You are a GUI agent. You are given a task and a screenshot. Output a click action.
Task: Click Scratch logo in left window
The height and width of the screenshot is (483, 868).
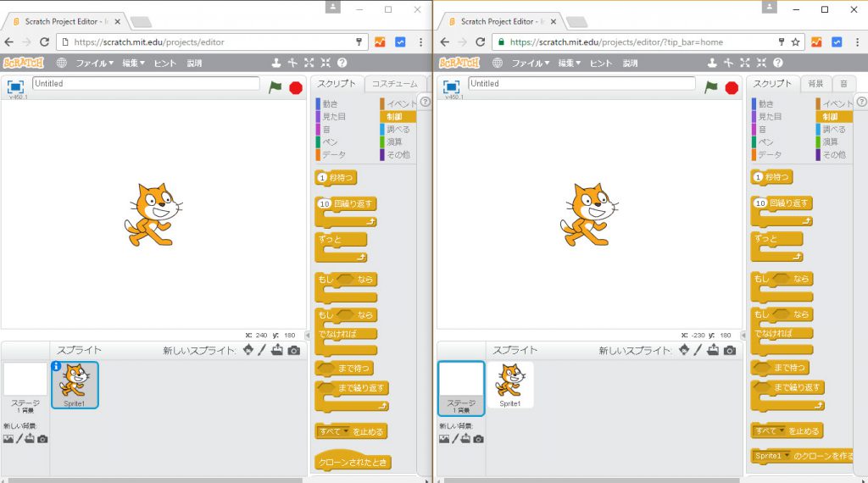coord(23,63)
